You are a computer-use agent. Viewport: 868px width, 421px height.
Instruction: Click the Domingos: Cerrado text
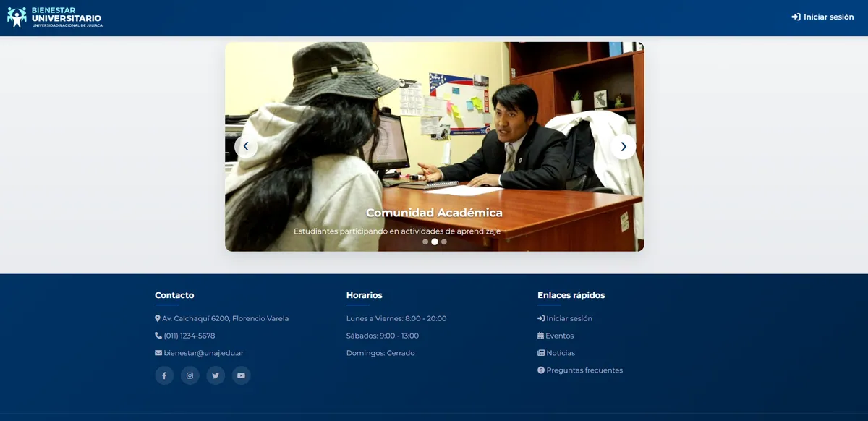[x=380, y=353]
